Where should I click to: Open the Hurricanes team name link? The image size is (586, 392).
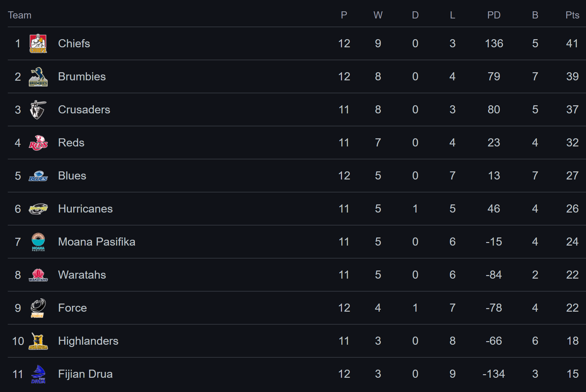[85, 209]
